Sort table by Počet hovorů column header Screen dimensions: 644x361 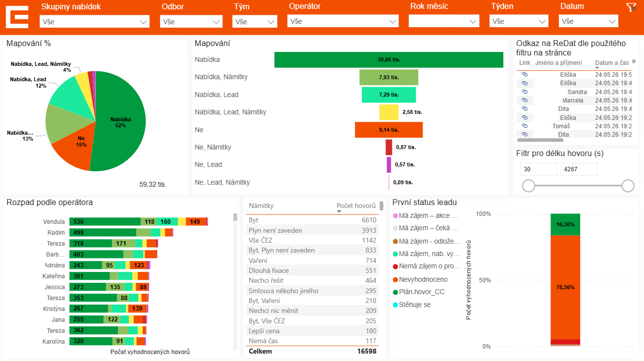coord(356,206)
